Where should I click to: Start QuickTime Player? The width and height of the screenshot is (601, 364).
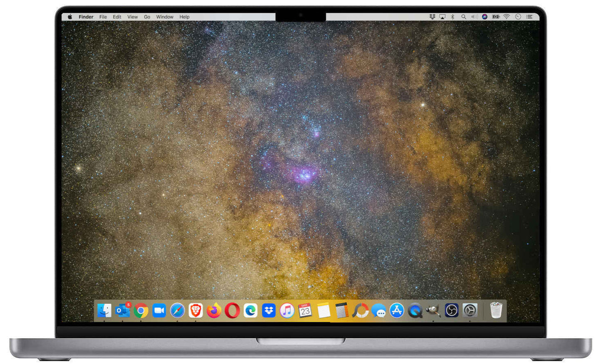click(x=415, y=310)
